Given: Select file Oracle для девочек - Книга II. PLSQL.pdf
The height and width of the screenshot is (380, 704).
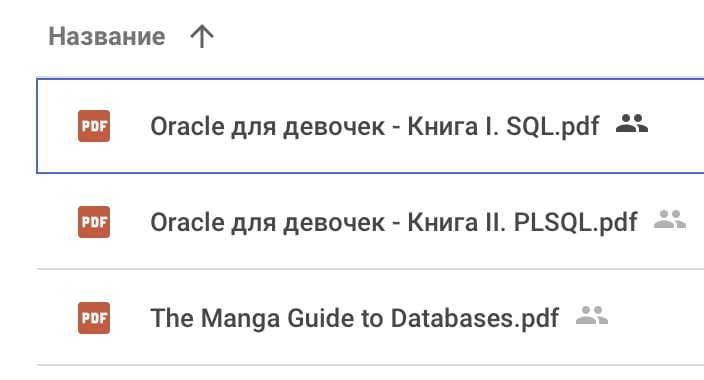Looking at the screenshot, I should click(394, 222).
